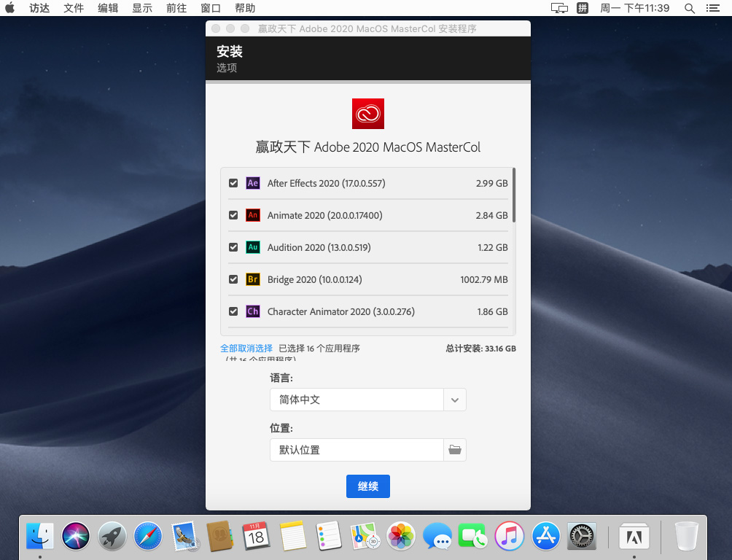732x560 pixels.
Task: Uncheck Audition 2020 checkbox
Action: pos(233,247)
